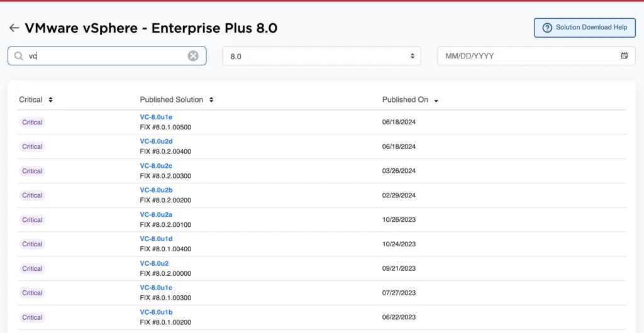Select the text 'FIX #8.0.2.00100'

click(165, 225)
